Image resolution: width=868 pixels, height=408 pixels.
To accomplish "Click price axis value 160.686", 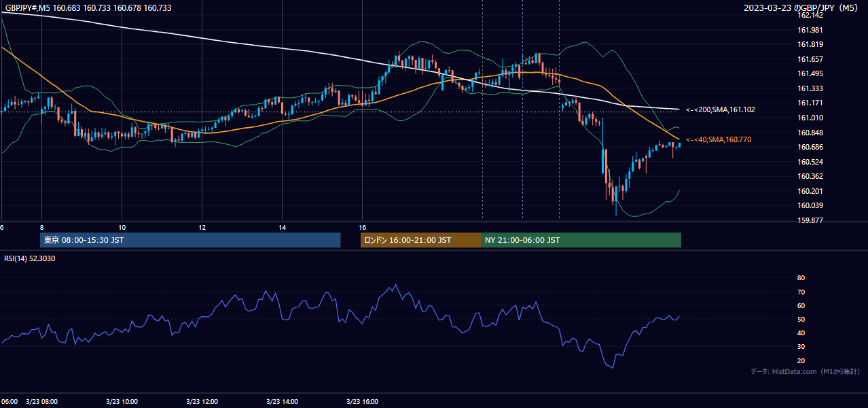I will (x=810, y=147).
